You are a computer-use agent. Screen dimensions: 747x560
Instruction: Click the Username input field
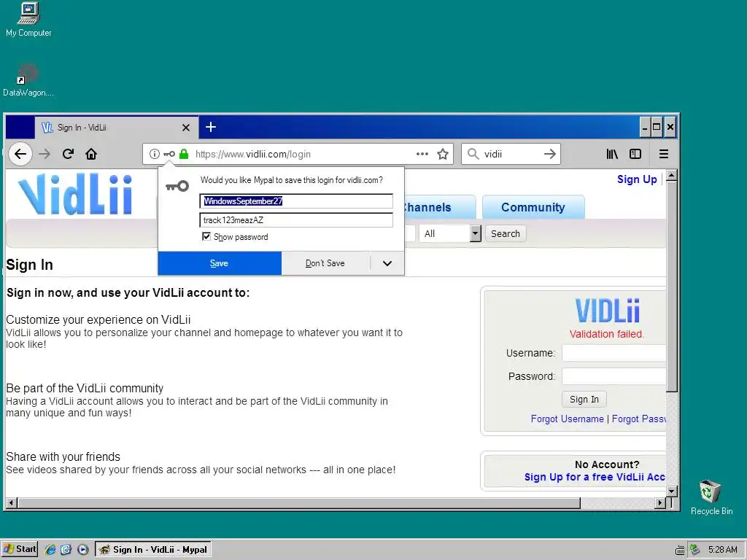614,353
